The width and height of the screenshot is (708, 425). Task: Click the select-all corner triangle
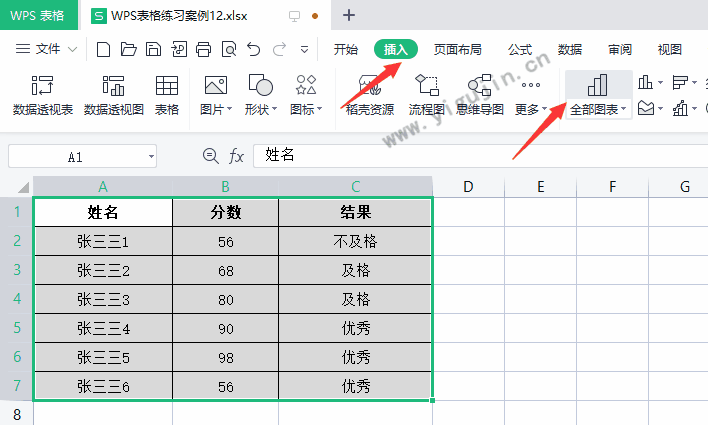coord(23,187)
